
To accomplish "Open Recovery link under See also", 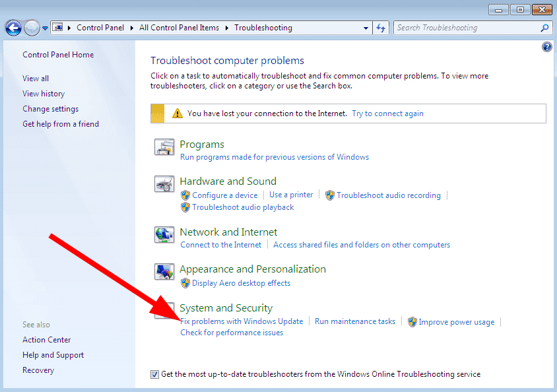I will click(38, 370).
